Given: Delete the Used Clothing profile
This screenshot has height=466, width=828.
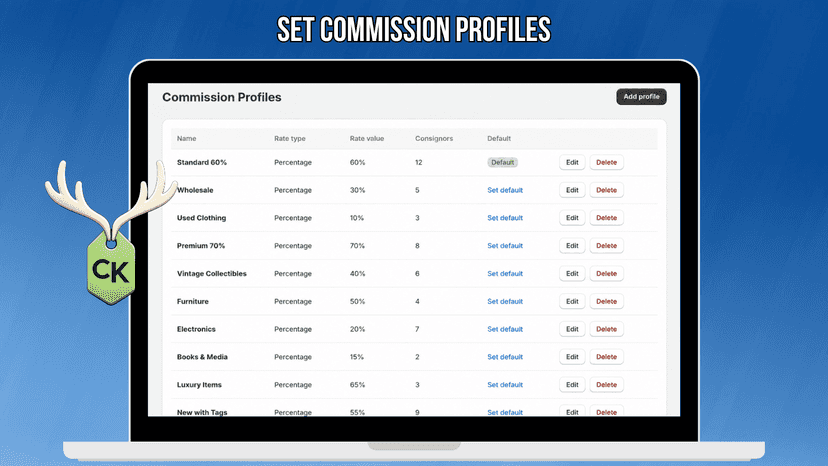Looking at the screenshot, I should tap(606, 218).
